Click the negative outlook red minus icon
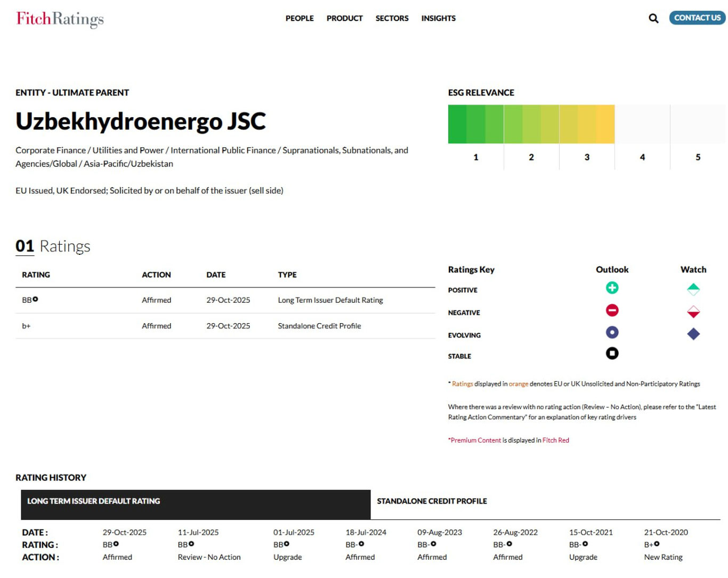The height and width of the screenshot is (578, 728). click(x=612, y=310)
